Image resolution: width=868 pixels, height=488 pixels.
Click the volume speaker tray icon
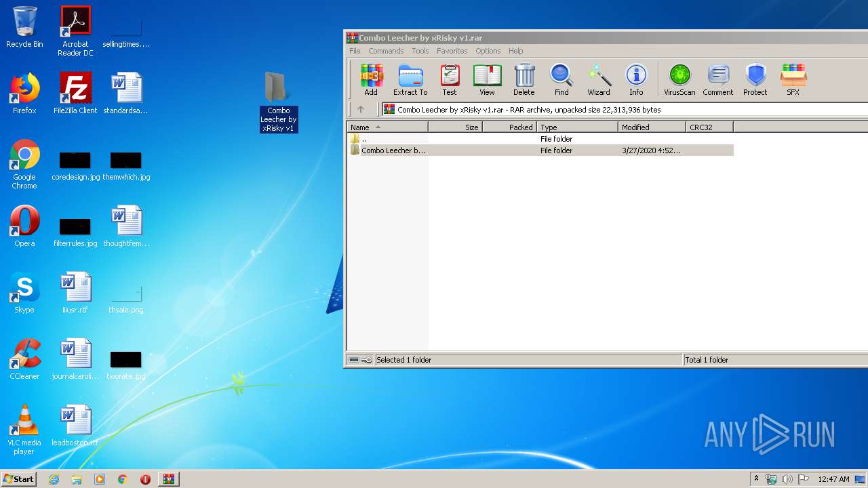pyautogui.click(x=787, y=479)
